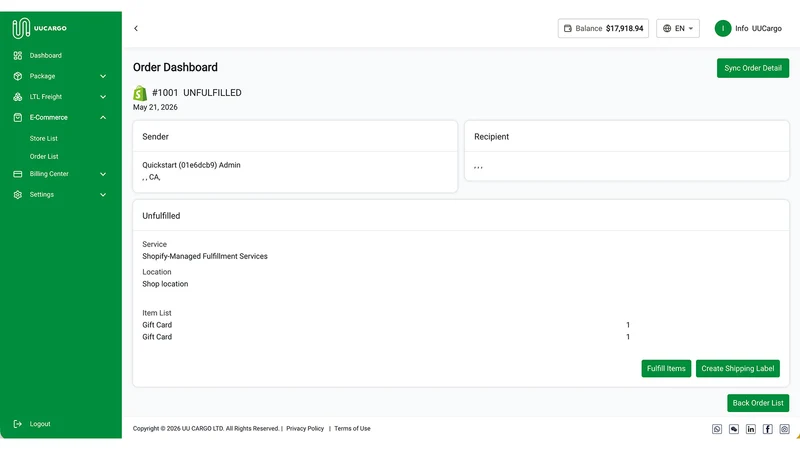Screen dimensions: 800x450
Task: Open the Instagram icon in footer
Action: point(784,429)
